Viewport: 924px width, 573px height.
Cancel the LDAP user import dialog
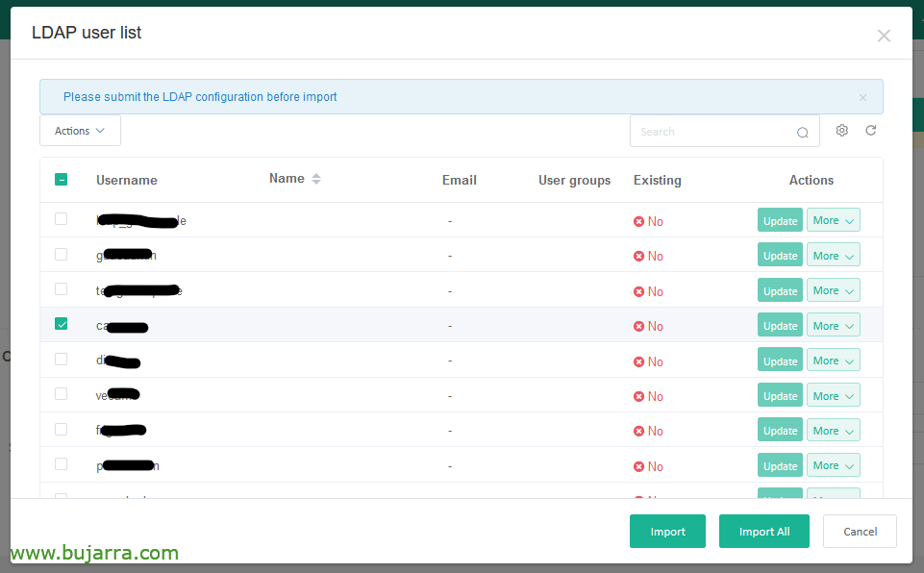click(x=860, y=532)
